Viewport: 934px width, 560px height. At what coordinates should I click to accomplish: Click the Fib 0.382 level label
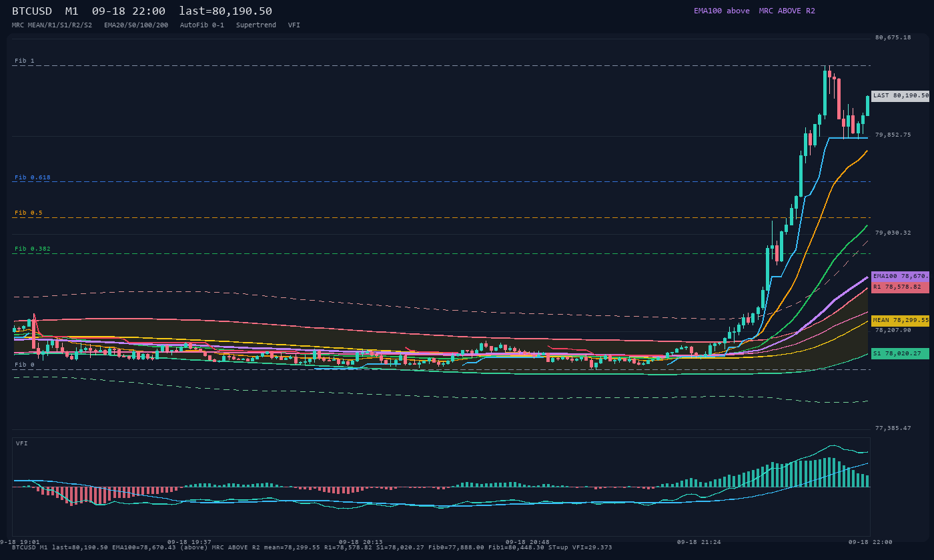33,249
